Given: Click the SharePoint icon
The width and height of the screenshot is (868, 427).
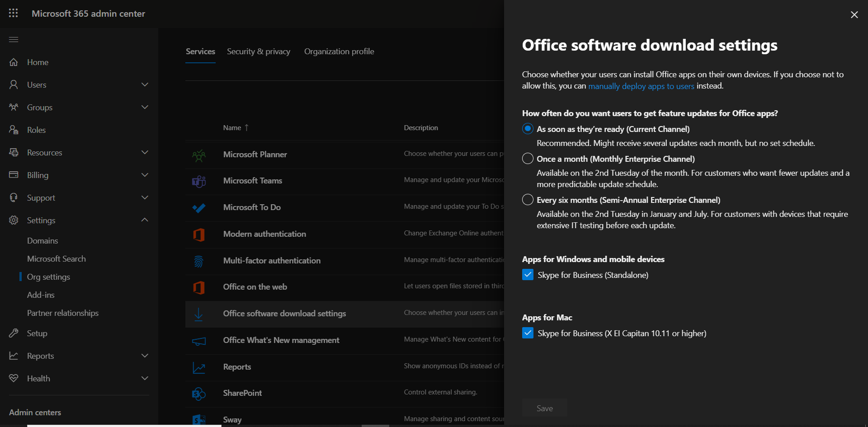Looking at the screenshot, I should pyautogui.click(x=199, y=394).
